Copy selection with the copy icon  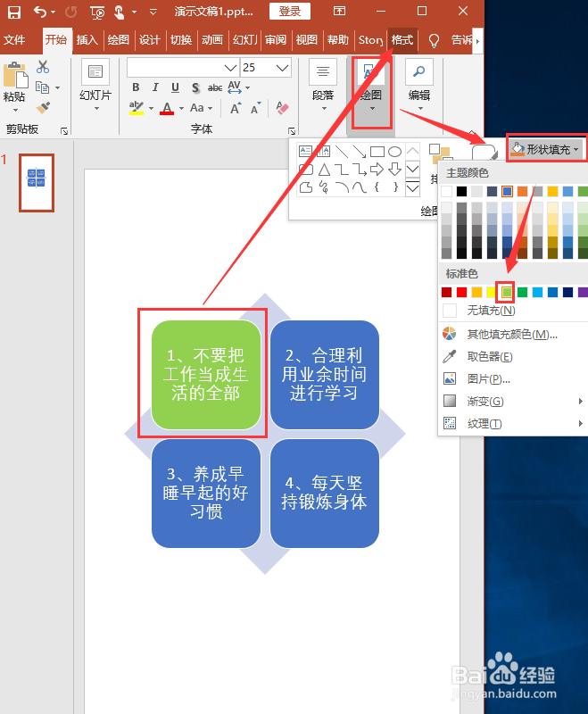[42, 87]
